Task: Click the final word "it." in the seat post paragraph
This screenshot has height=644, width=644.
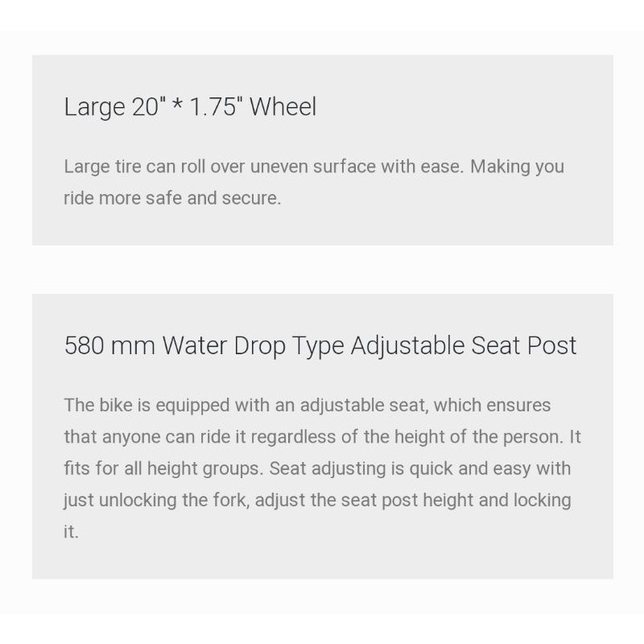Action: [71, 532]
